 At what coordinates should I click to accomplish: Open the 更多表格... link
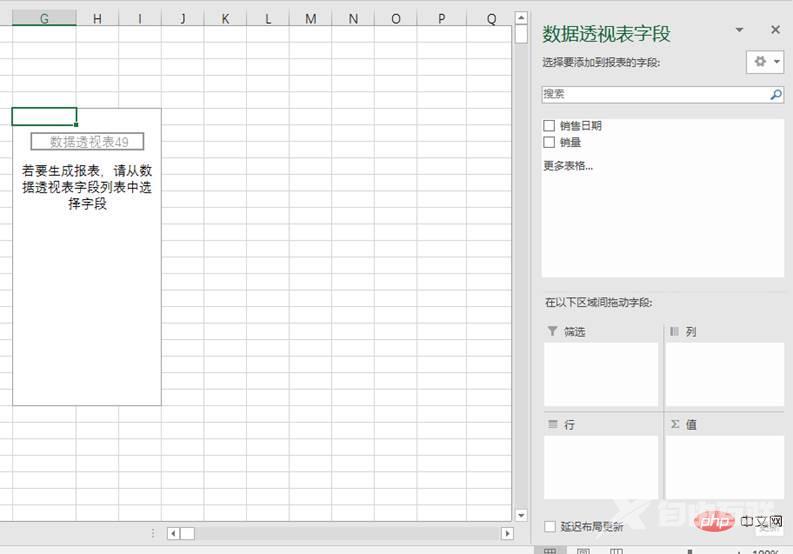tap(568, 165)
